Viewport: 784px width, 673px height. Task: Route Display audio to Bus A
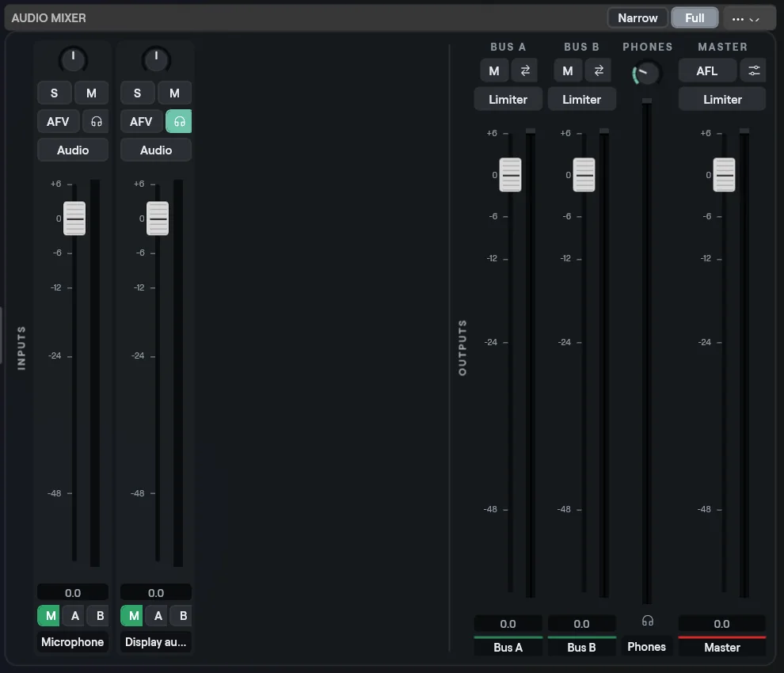point(158,615)
